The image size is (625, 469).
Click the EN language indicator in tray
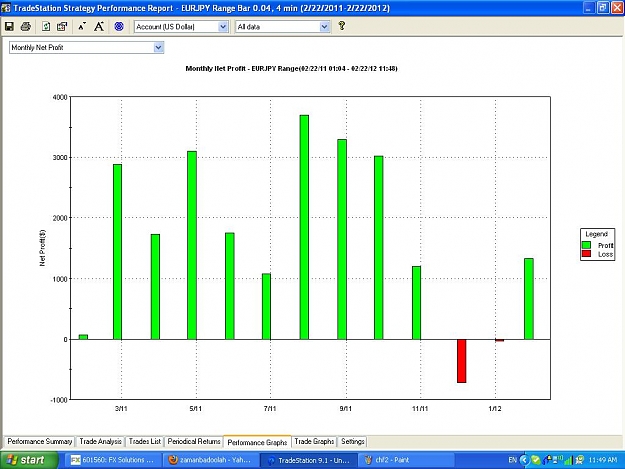point(513,460)
